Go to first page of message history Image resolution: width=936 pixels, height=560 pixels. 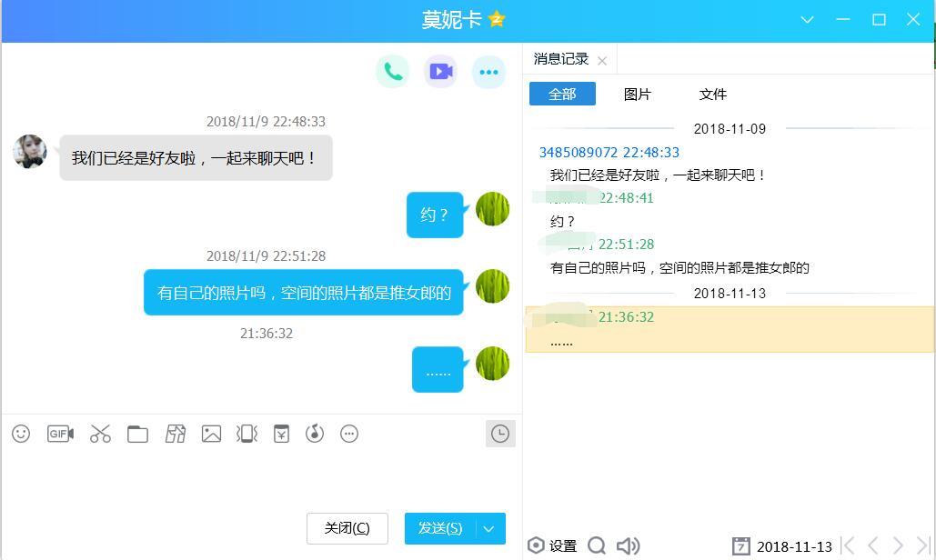pos(849,545)
